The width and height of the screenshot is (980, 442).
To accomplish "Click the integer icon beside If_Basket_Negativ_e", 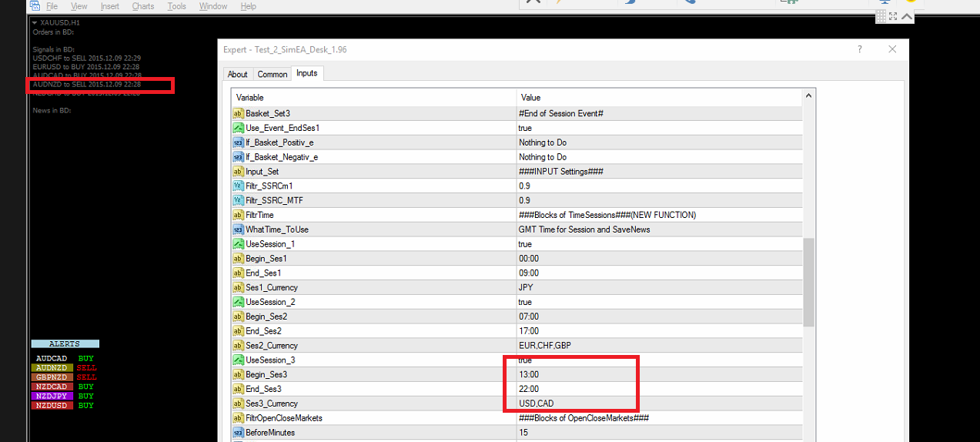I will [238, 157].
